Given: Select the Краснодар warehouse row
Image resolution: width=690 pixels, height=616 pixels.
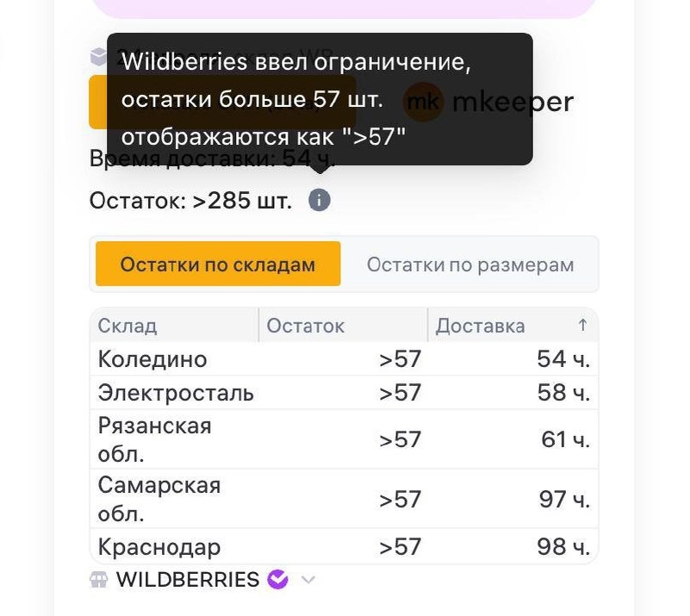Looking at the screenshot, I should tap(344, 546).
